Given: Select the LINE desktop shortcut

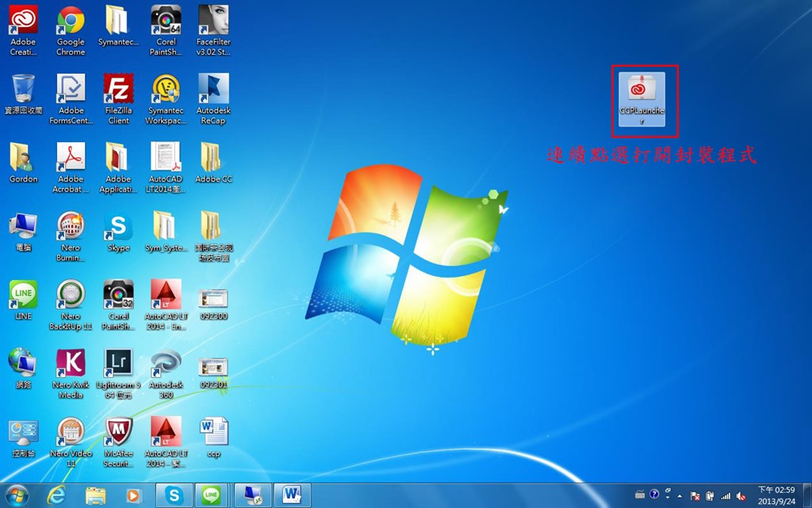Looking at the screenshot, I should pyautogui.click(x=23, y=300).
